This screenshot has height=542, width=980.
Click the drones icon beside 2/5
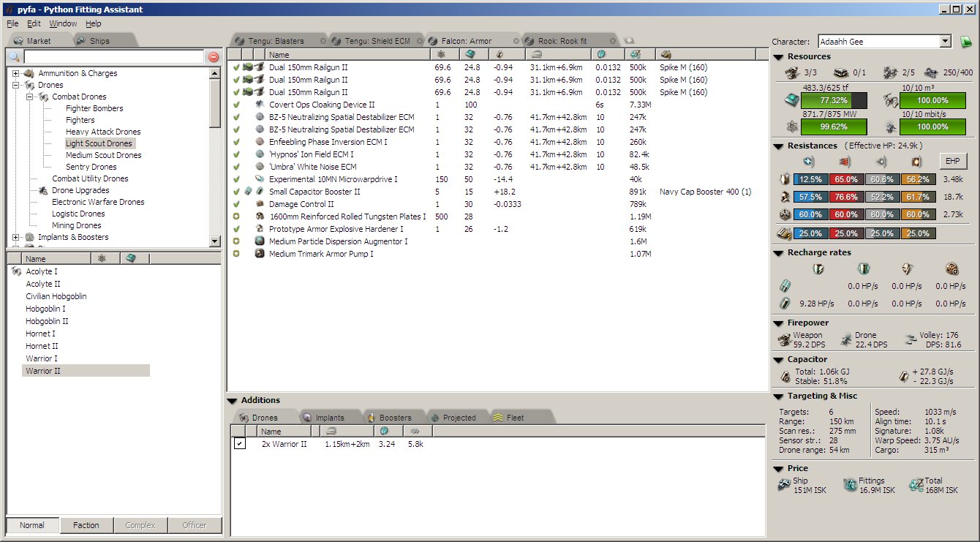[x=889, y=72]
